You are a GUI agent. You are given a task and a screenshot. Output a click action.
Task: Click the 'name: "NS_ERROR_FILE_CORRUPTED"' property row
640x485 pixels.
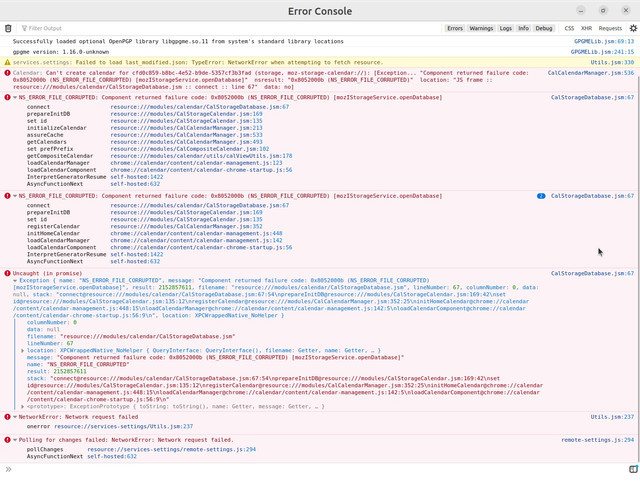78,364
